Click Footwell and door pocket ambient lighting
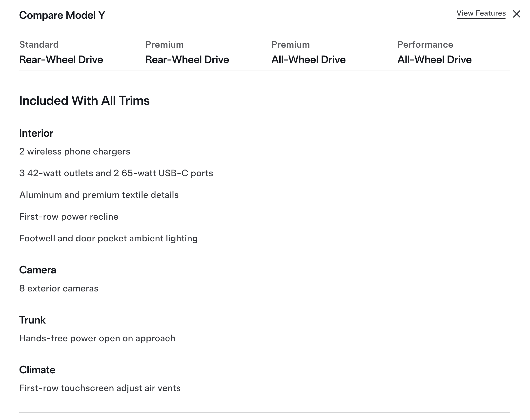The height and width of the screenshot is (420, 530). [108, 238]
